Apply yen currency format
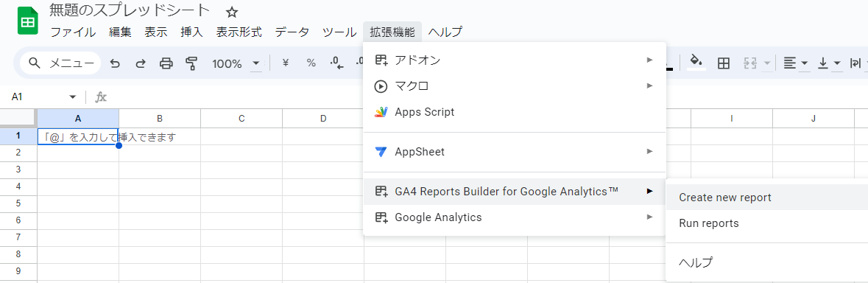This screenshot has width=868, height=283. tap(286, 63)
